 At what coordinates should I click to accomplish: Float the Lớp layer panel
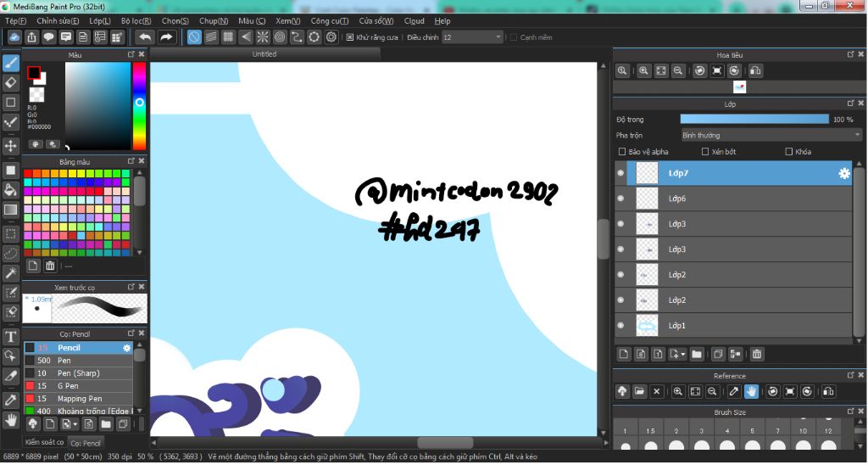(x=851, y=104)
